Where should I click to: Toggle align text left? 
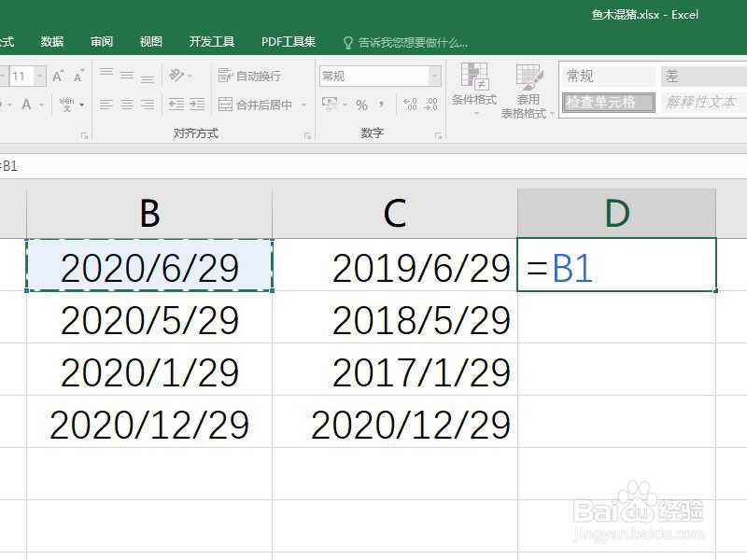tap(106, 105)
